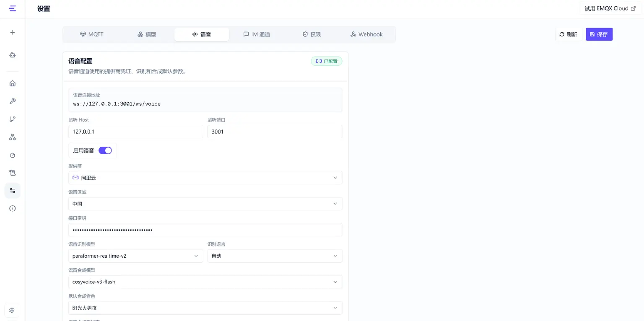Open the network hierarchy icon

coord(13,137)
